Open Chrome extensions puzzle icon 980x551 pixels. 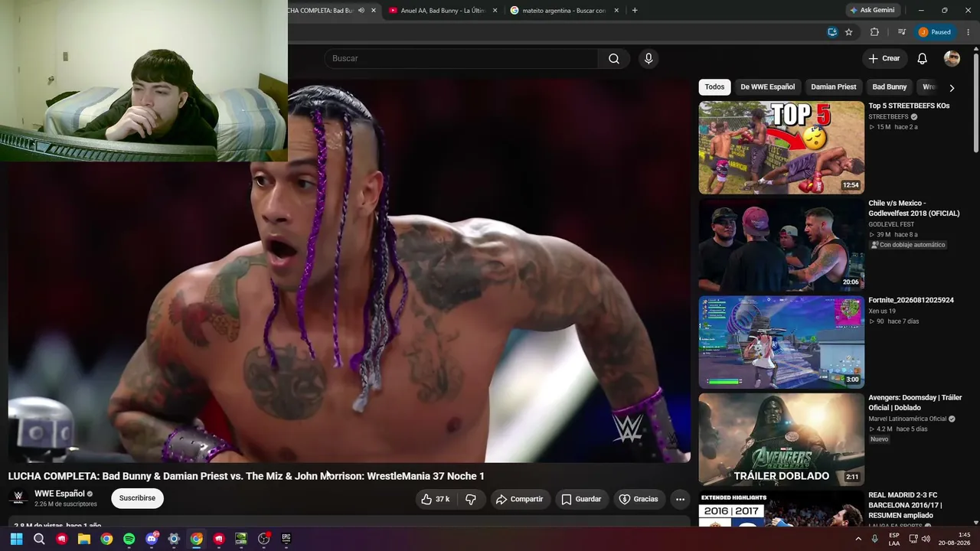(874, 32)
